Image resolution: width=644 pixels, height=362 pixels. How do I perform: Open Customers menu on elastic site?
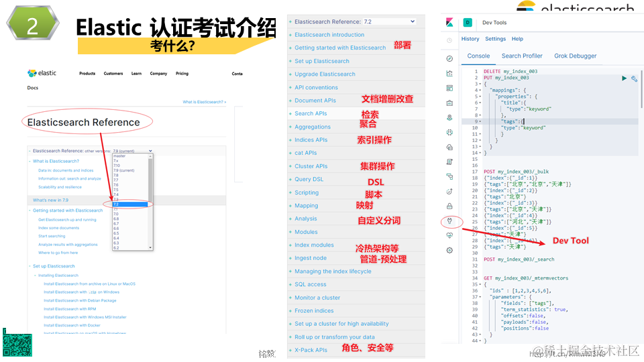113,74
